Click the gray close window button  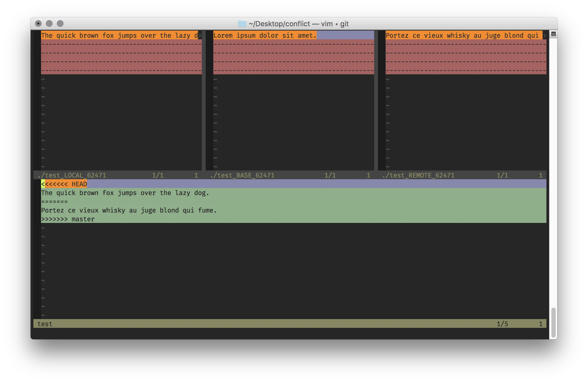tap(38, 23)
